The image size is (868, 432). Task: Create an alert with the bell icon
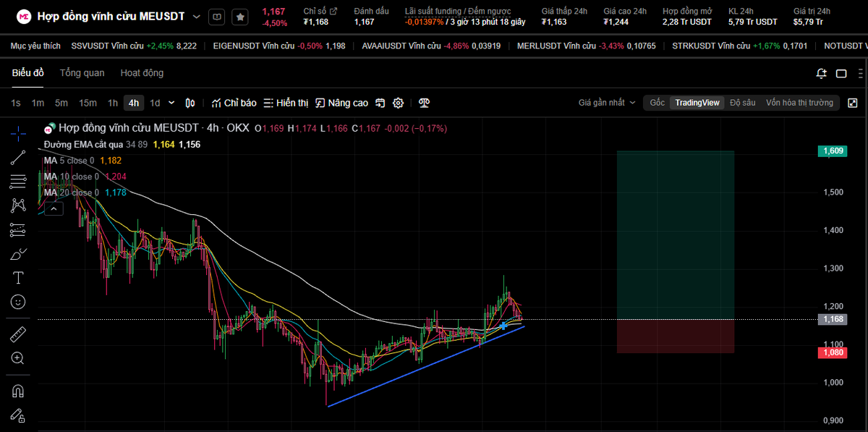tap(821, 73)
